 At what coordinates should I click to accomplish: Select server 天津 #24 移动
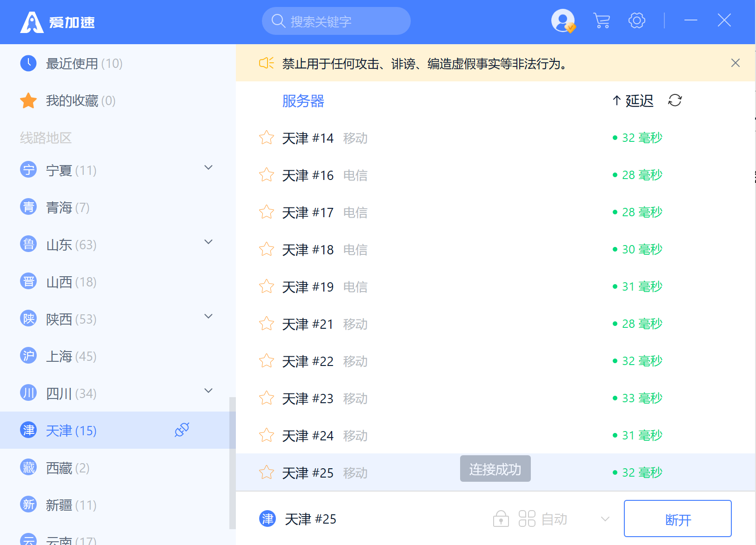[495, 435]
